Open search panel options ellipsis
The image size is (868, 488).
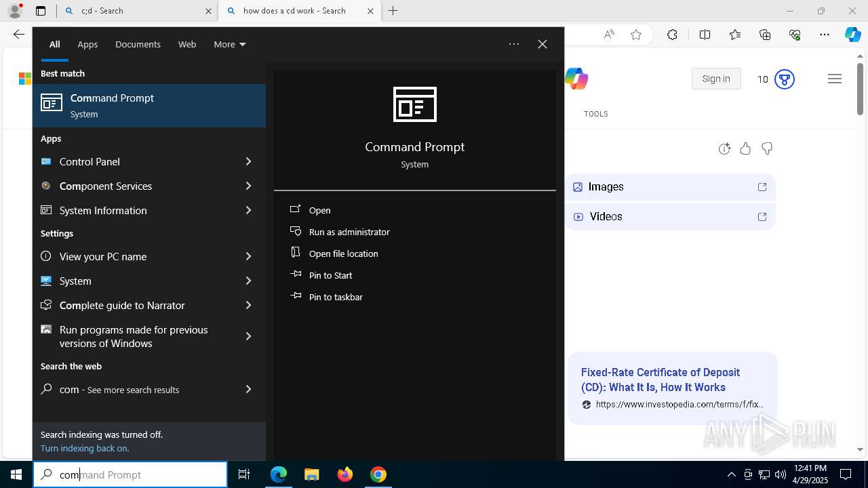click(x=514, y=44)
